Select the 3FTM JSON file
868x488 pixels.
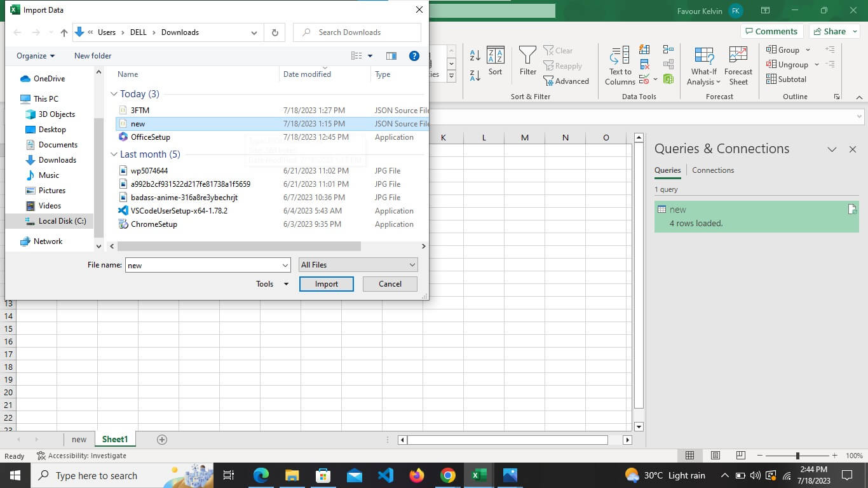[x=140, y=111]
